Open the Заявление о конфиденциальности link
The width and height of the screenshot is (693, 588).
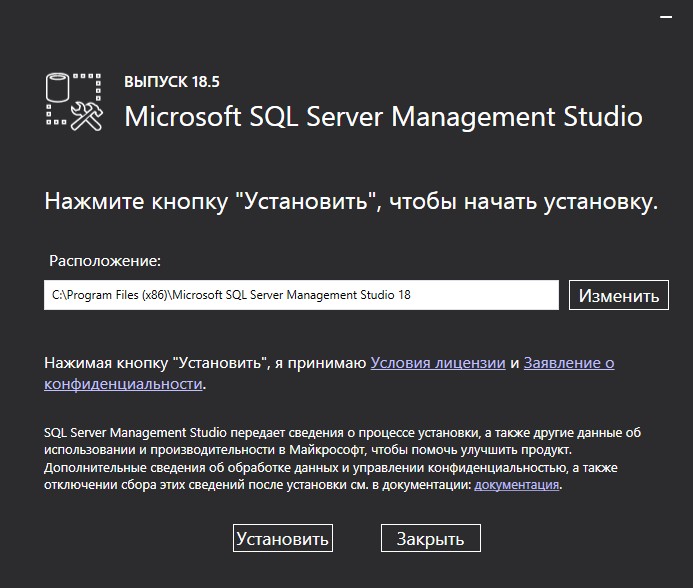(x=569, y=363)
